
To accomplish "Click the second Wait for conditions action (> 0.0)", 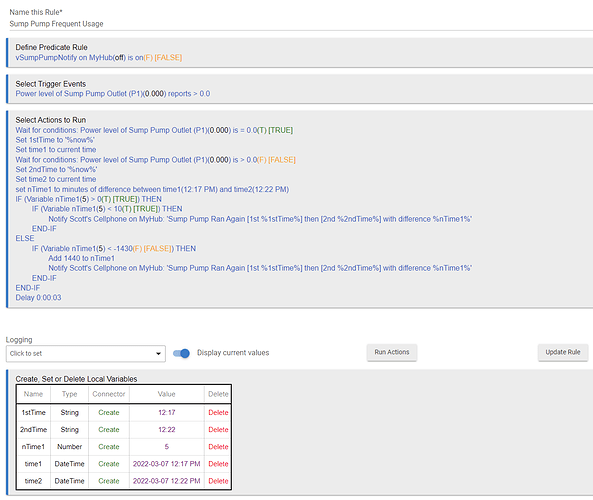I will pyautogui.click(x=155, y=160).
